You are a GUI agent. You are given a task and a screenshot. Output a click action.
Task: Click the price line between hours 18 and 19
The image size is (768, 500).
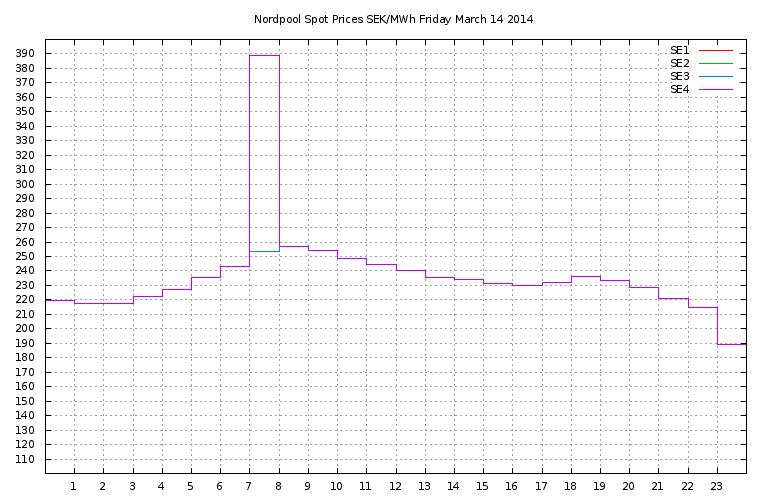tap(585, 276)
